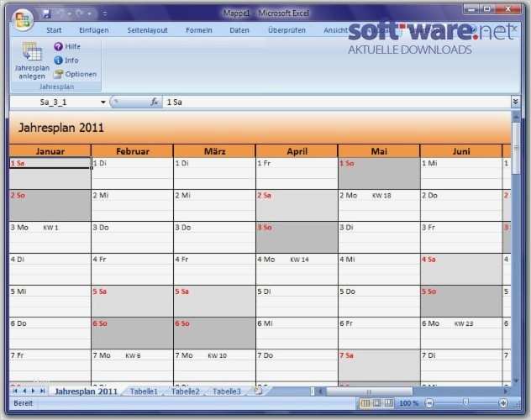Insert a new worksheet tab
The image size is (531, 420).
[x=259, y=391]
